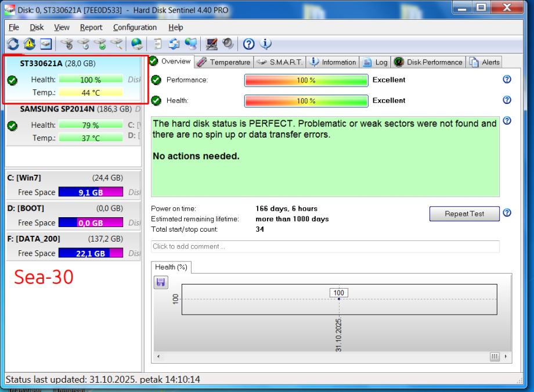Click the disk with stethoscope test icon

click(67, 44)
